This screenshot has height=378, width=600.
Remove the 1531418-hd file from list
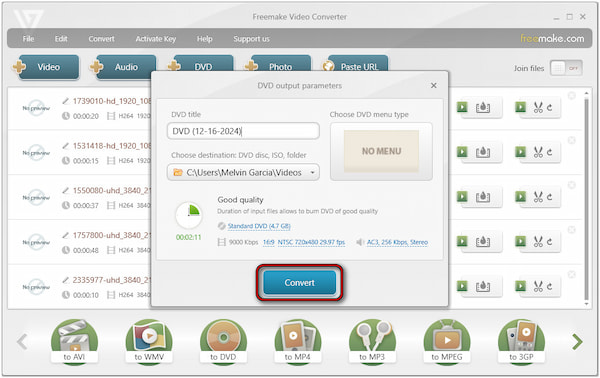(x=572, y=140)
